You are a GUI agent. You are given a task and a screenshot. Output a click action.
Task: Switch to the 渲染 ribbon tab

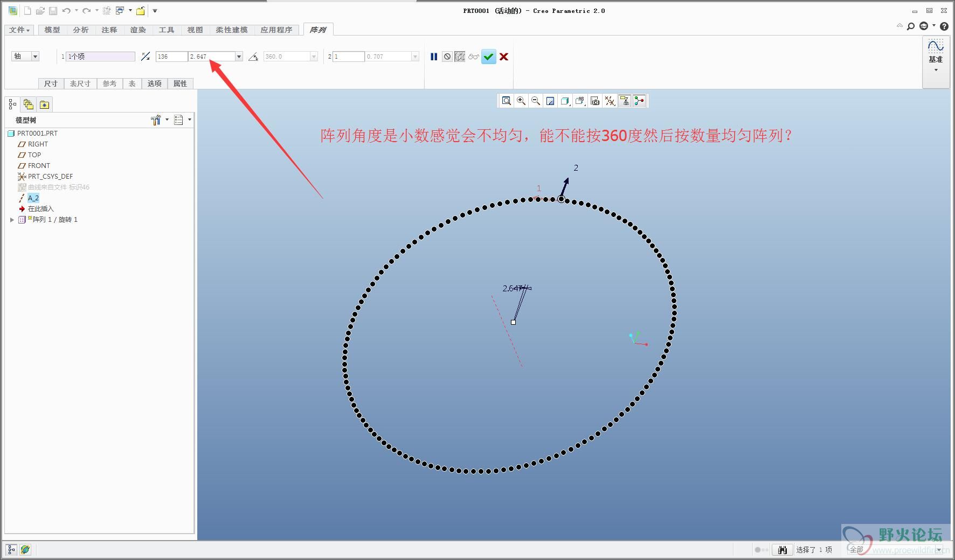(138, 30)
